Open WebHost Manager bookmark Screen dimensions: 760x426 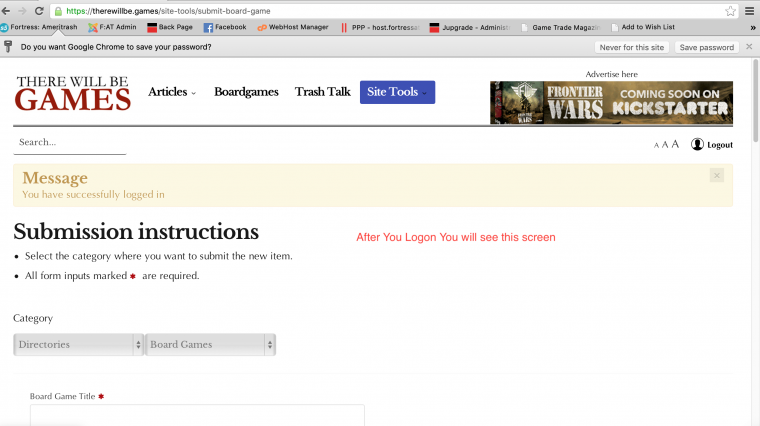tap(293, 27)
